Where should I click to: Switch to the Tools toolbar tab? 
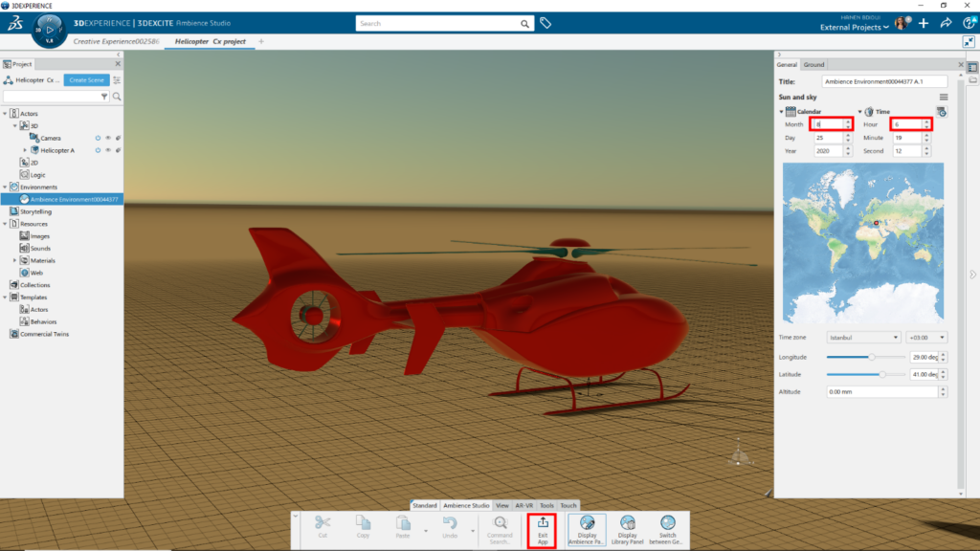[x=546, y=505]
